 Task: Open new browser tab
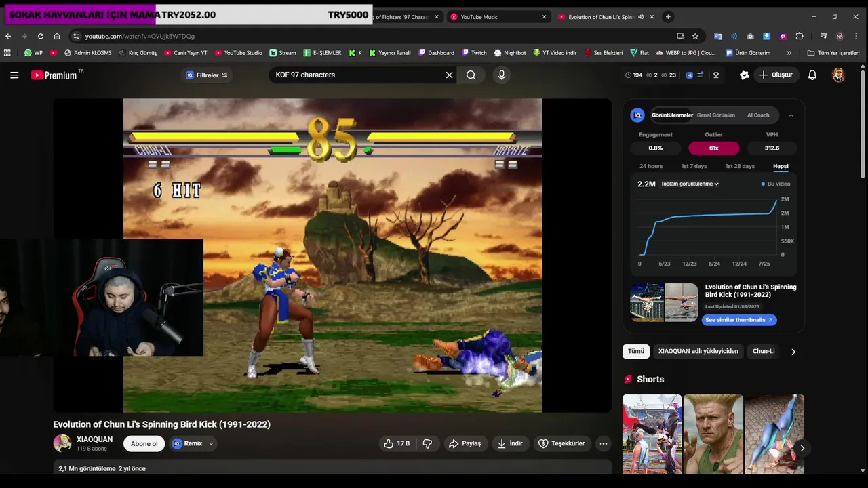click(668, 17)
